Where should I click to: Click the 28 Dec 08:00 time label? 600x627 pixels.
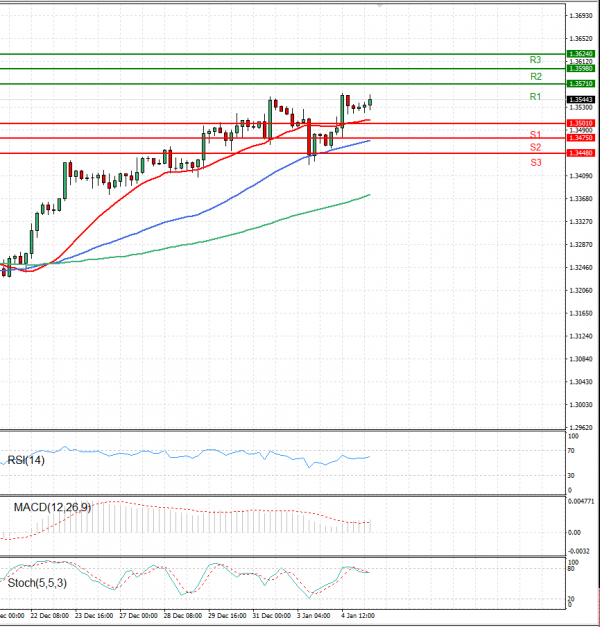click(x=183, y=615)
